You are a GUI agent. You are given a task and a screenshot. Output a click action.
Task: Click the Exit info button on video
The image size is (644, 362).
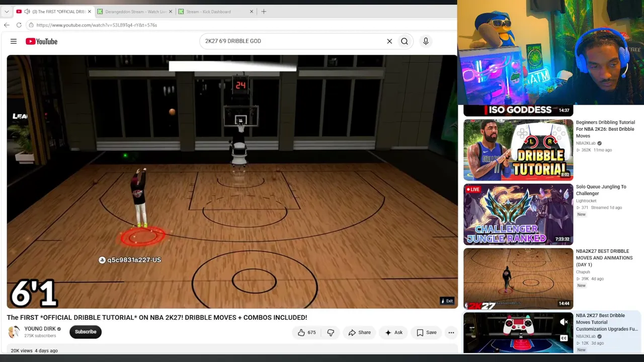(x=447, y=301)
